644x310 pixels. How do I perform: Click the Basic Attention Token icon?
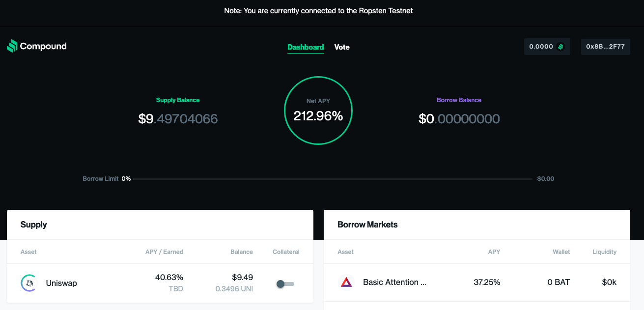pyautogui.click(x=346, y=282)
